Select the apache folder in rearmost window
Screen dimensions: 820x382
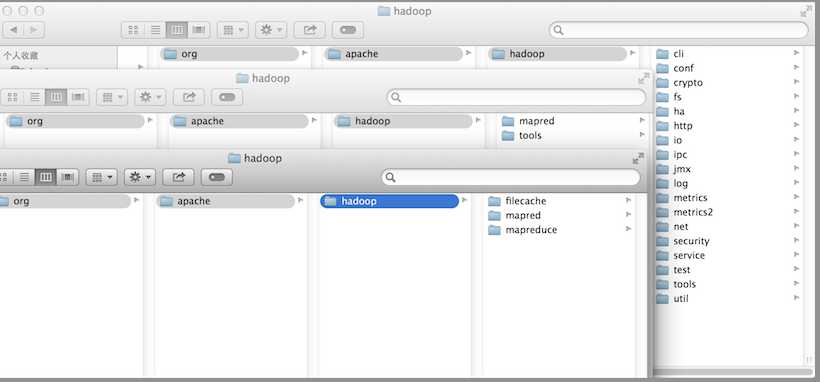[x=394, y=54]
